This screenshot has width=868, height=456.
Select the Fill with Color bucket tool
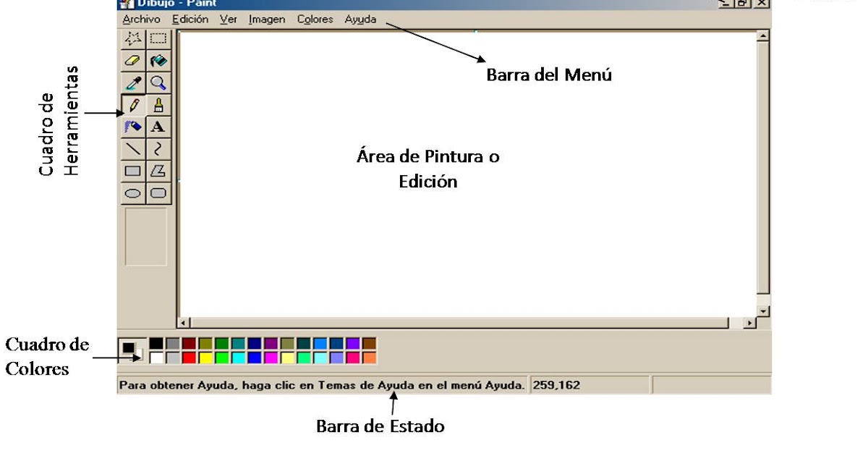(x=157, y=61)
